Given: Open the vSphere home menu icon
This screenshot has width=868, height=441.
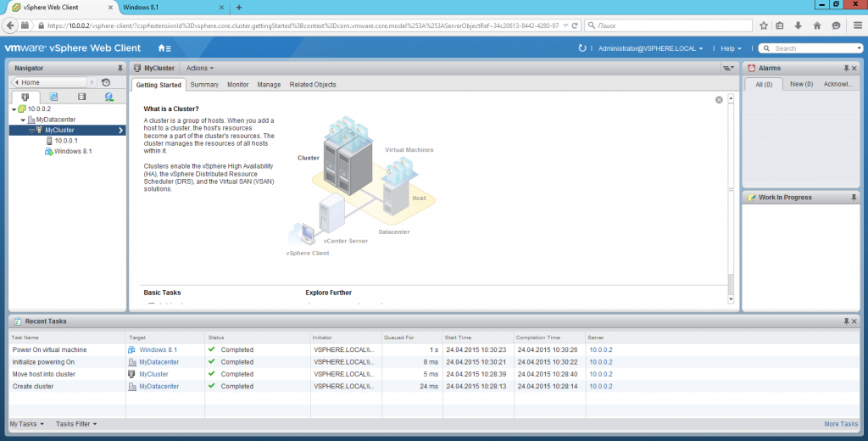Looking at the screenshot, I should click(164, 48).
